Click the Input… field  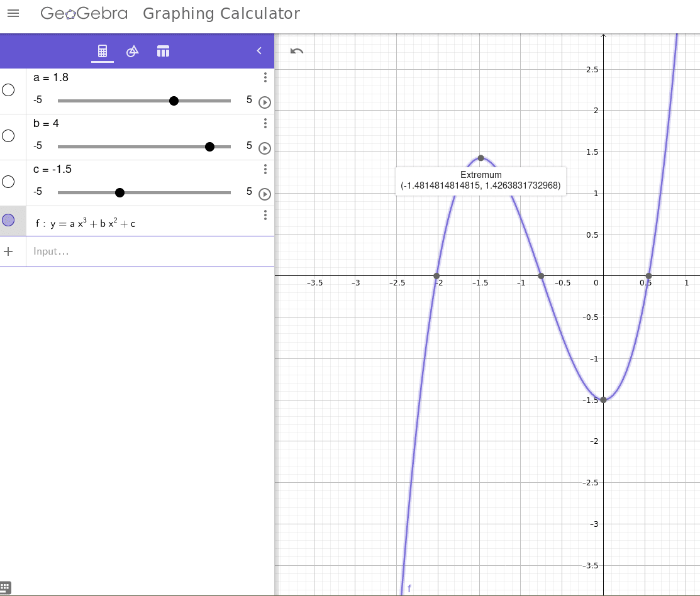coord(150,251)
